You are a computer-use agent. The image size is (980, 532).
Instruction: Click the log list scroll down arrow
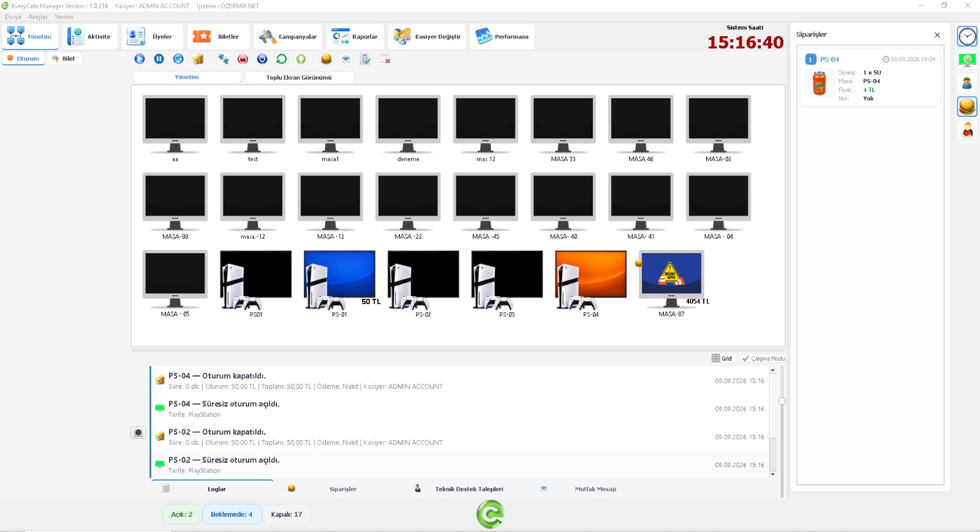point(772,474)
